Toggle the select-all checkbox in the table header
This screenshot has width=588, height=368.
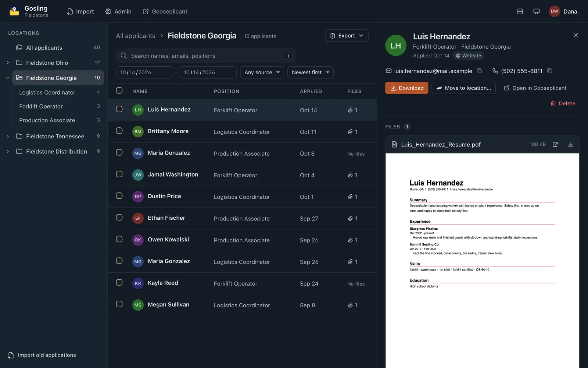(119, 91)
